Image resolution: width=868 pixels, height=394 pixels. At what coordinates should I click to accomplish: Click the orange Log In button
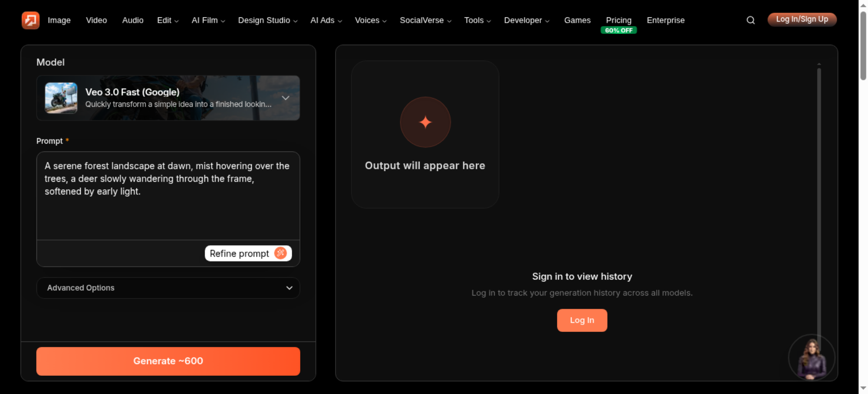coord(582,320)
